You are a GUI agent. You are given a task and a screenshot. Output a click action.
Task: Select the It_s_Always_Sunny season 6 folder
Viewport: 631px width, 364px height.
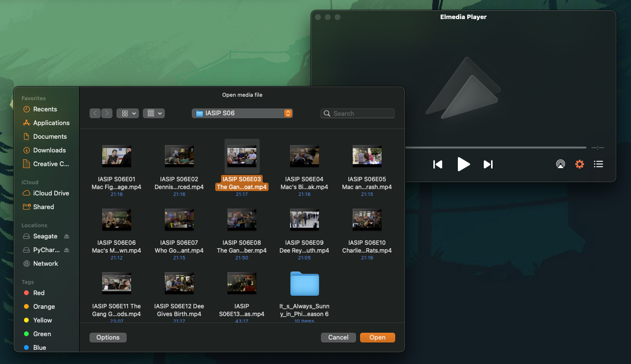[x=304, y=284]
